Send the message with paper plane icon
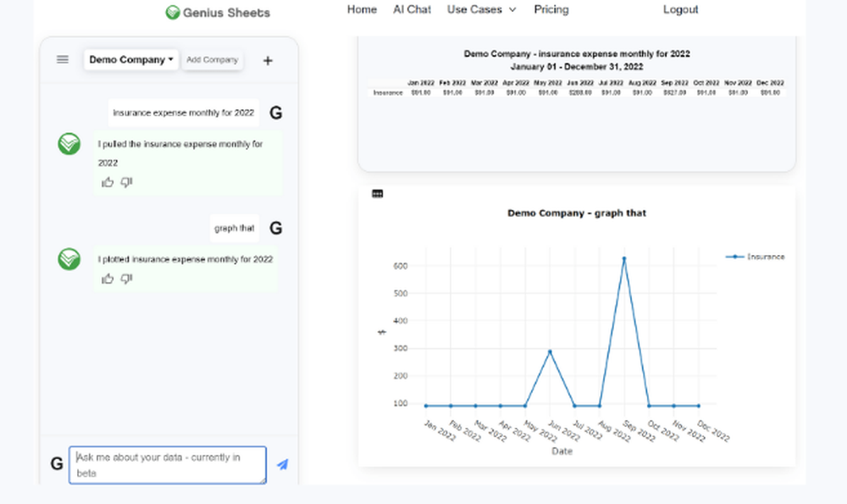 tap(282, 464)
